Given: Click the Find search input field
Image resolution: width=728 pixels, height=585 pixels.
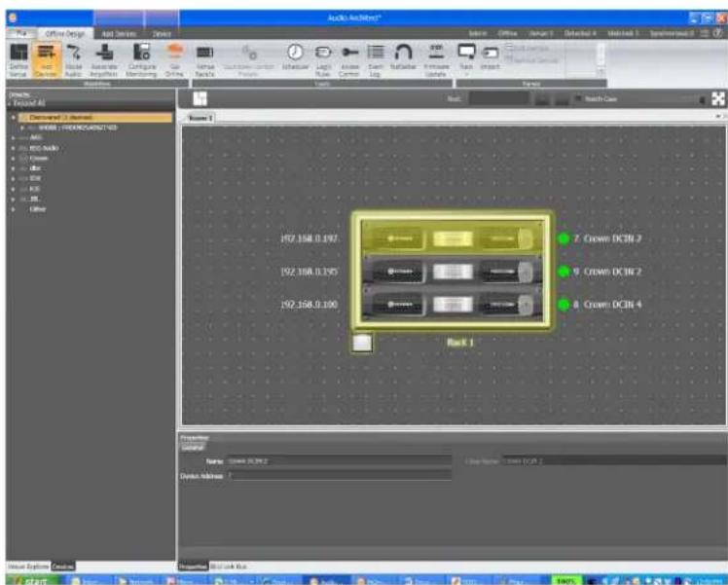Looking at the screenshot, I should [499, 98].
